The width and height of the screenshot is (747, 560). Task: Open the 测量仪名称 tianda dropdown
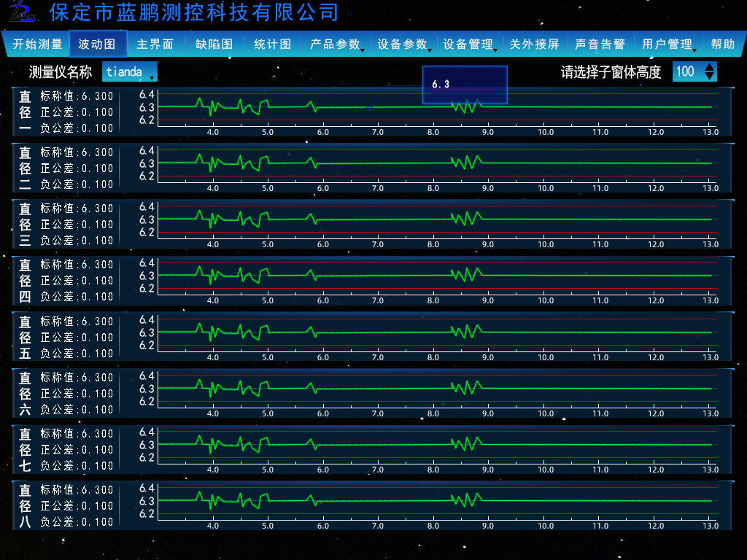pos(130,71)
